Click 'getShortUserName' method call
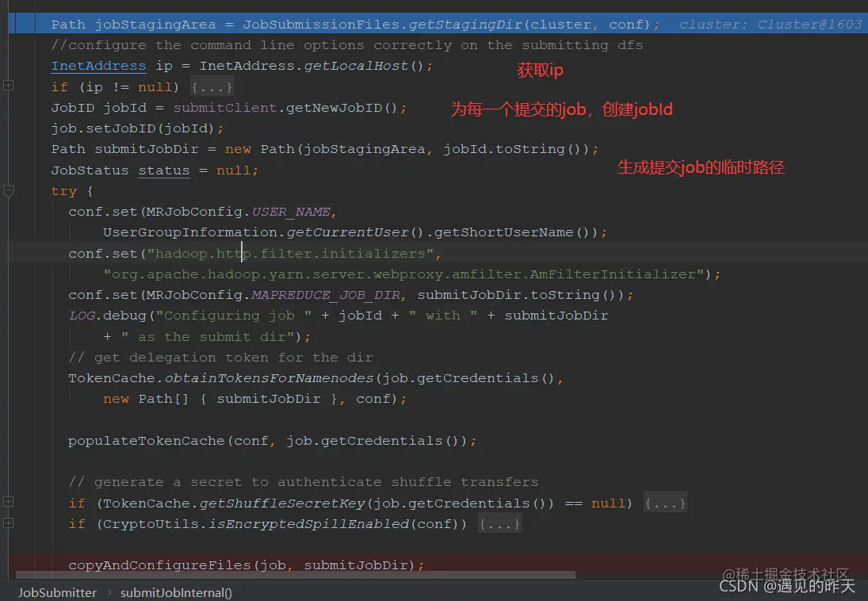 pyautogui.click(x=503, y=232)
